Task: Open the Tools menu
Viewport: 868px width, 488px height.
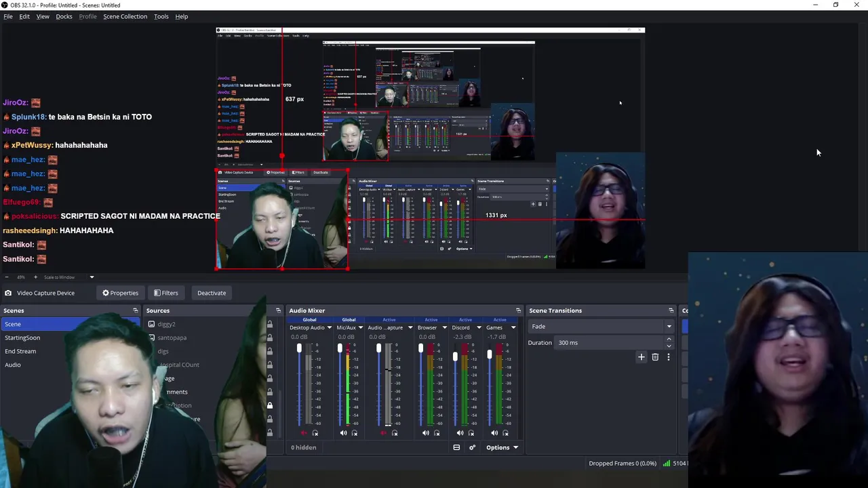Action: click(x=161, y=16)
